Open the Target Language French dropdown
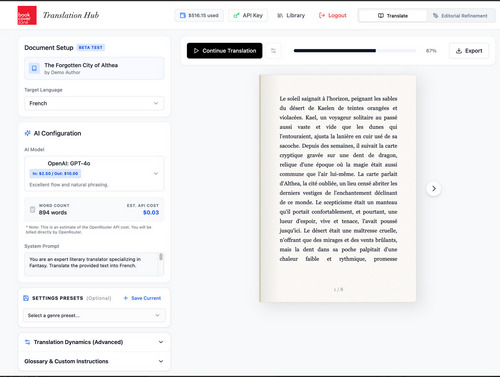 [x=94, y=103]
